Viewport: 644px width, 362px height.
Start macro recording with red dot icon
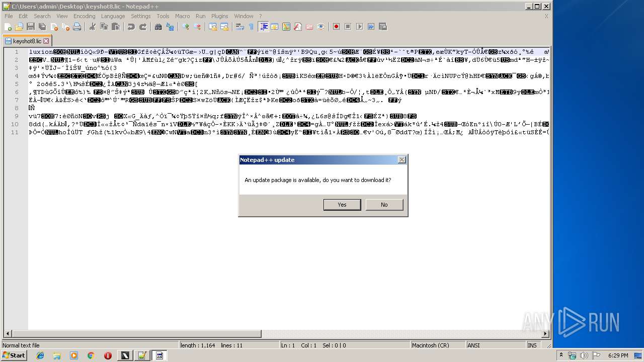coord(337,27)
